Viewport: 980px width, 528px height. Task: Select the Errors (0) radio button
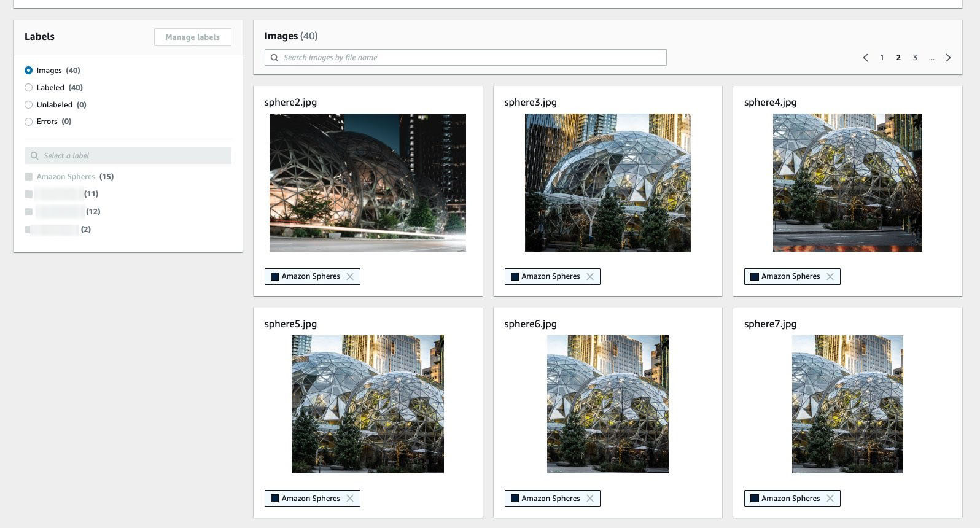pos(28,122)
